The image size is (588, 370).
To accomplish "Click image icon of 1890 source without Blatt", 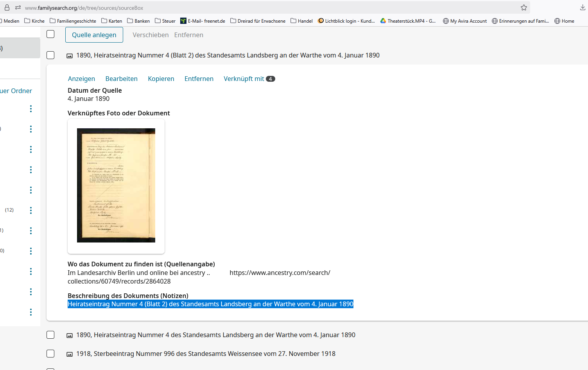I will click(70, 336).
